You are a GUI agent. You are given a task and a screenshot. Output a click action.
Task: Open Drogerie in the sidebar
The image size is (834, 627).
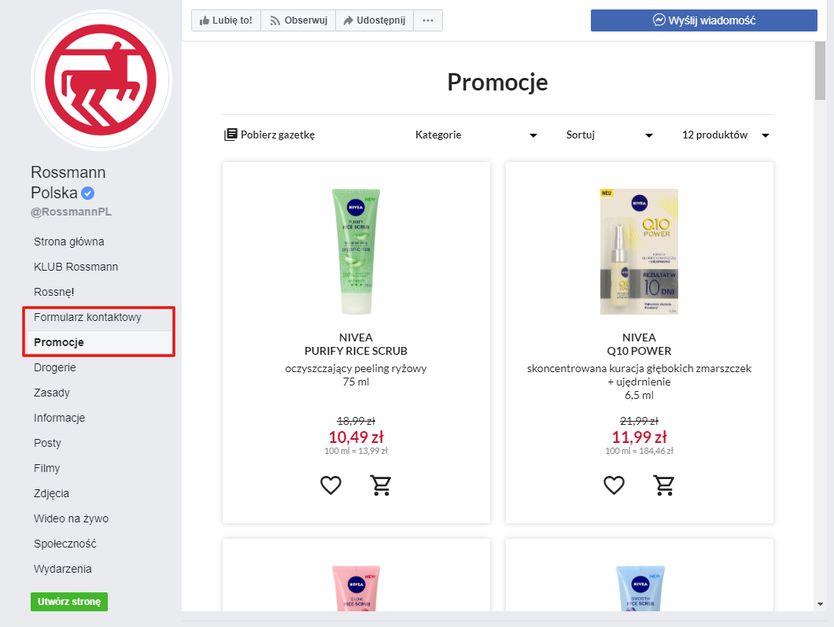55,368
